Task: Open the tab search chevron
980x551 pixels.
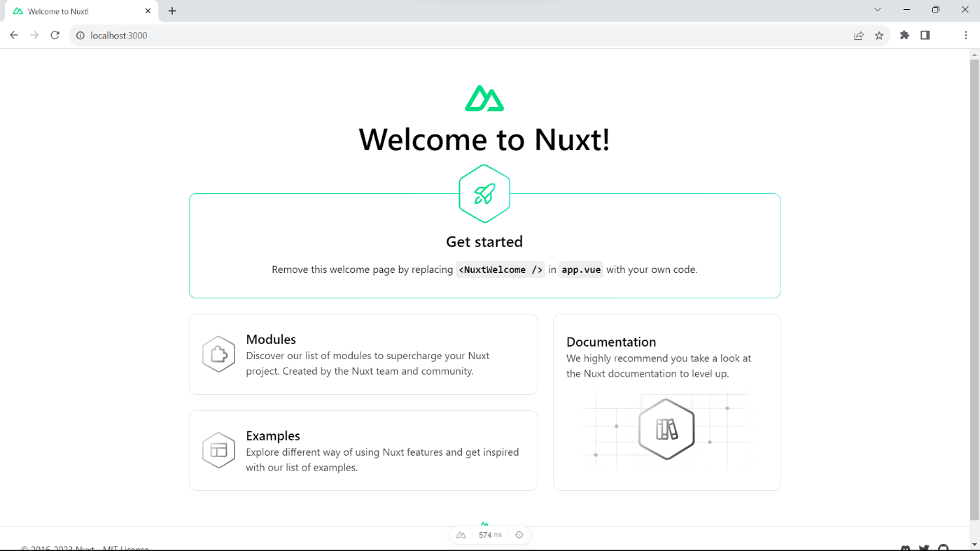Action: 877,10
